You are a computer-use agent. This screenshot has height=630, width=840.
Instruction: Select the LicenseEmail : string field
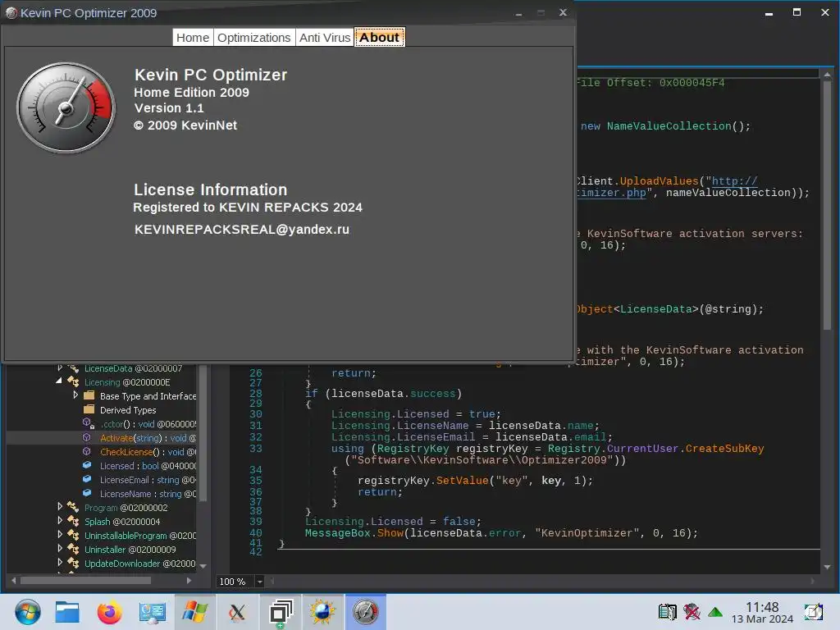(148, 480)
